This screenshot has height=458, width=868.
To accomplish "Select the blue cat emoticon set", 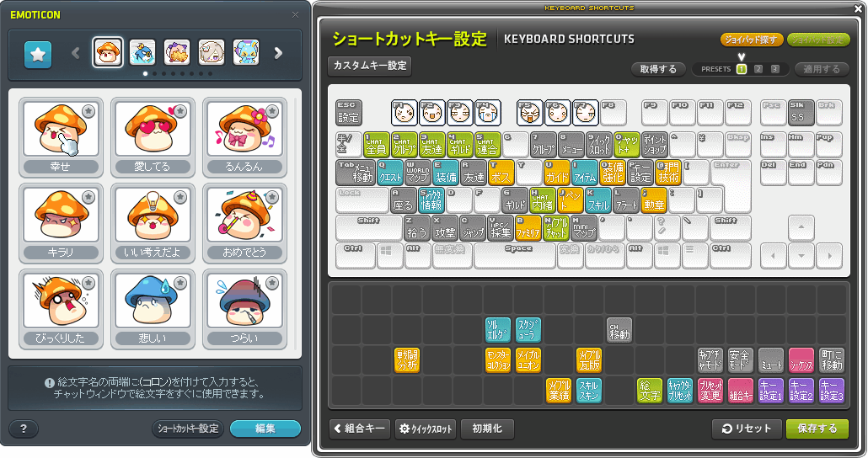I will pyautogui.click(x=246, y=52).
